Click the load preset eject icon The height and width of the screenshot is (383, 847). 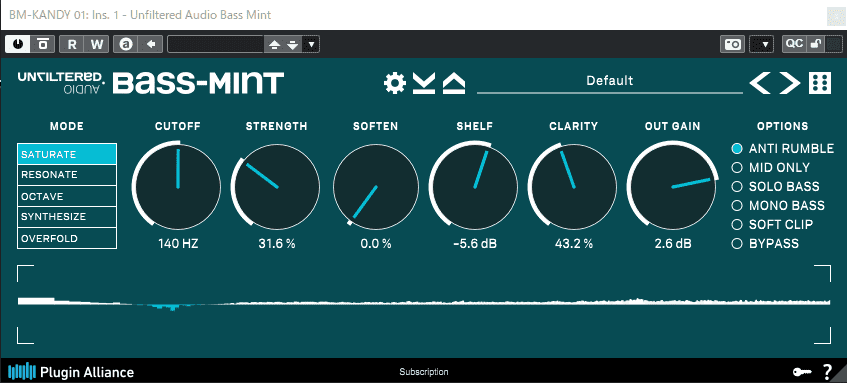click(x=454, y=83)
